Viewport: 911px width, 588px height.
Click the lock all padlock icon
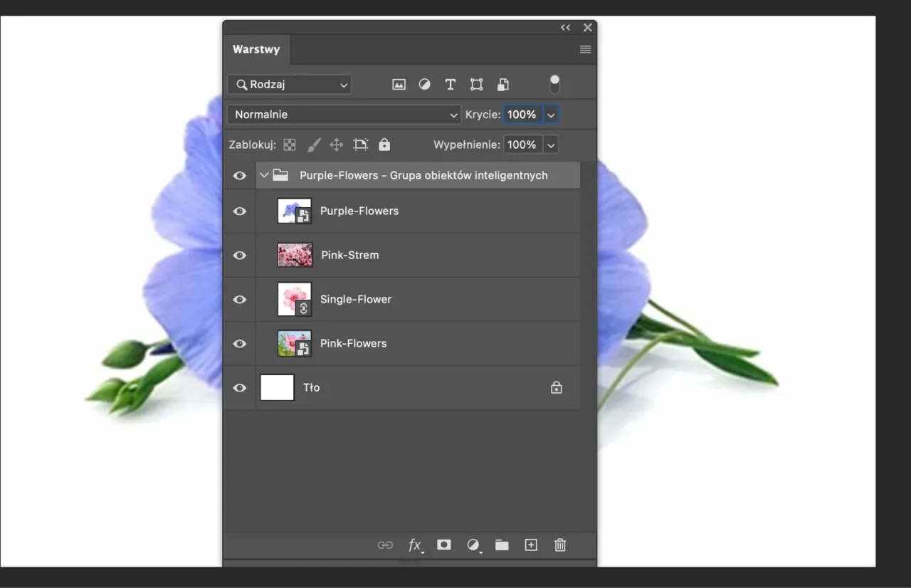pyautogui.click(x=384, y=145)
